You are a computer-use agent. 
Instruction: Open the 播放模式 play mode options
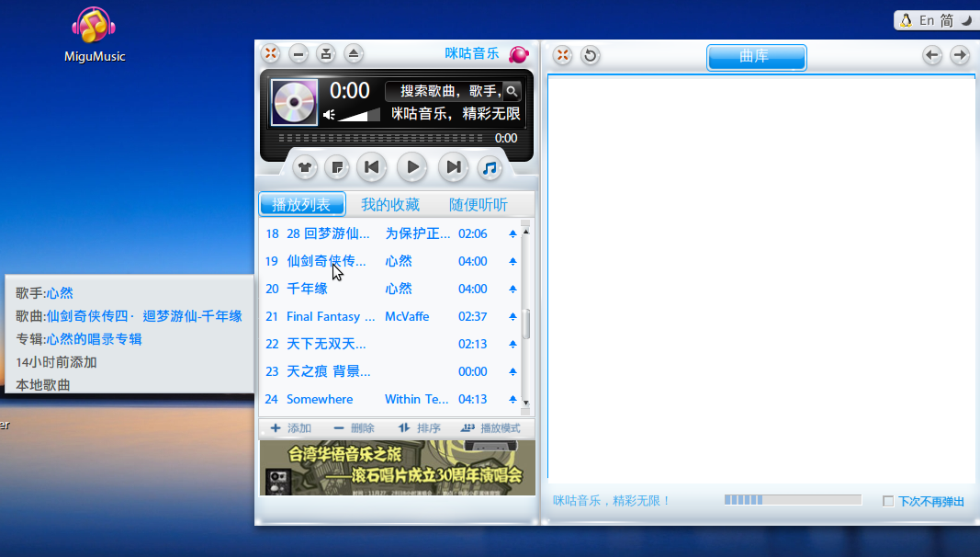490,428
